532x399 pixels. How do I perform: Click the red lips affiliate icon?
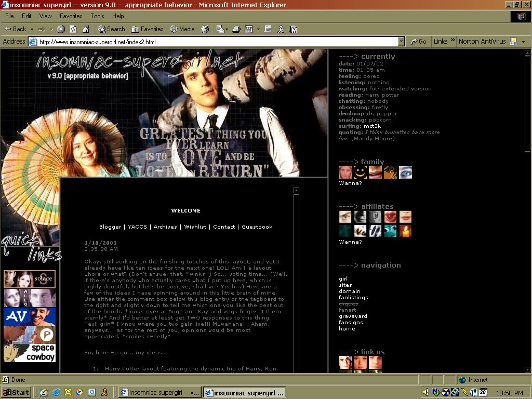(390, 217)
